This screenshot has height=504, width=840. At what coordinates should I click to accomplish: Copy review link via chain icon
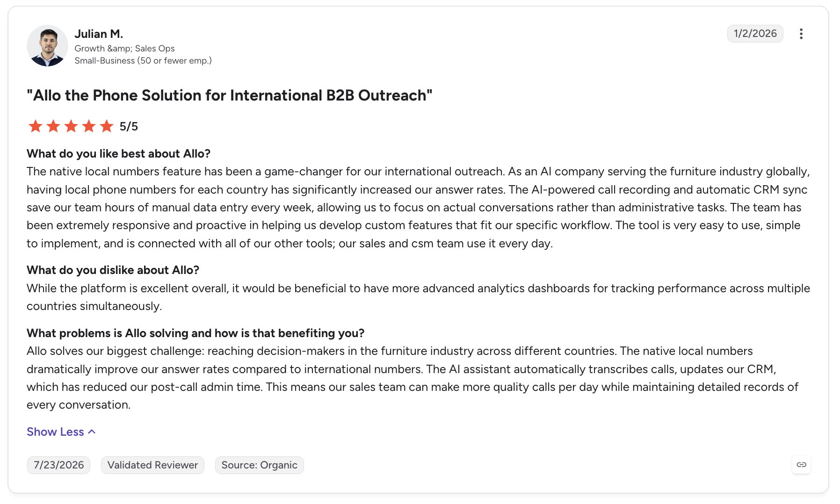tap(801, 465)
